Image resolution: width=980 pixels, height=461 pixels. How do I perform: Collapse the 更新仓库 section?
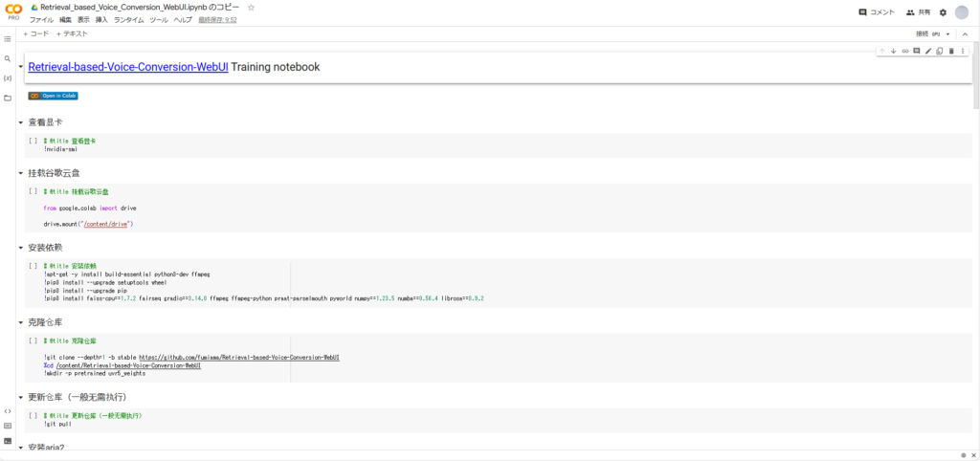pyautogui.click(x=21, y=397)
